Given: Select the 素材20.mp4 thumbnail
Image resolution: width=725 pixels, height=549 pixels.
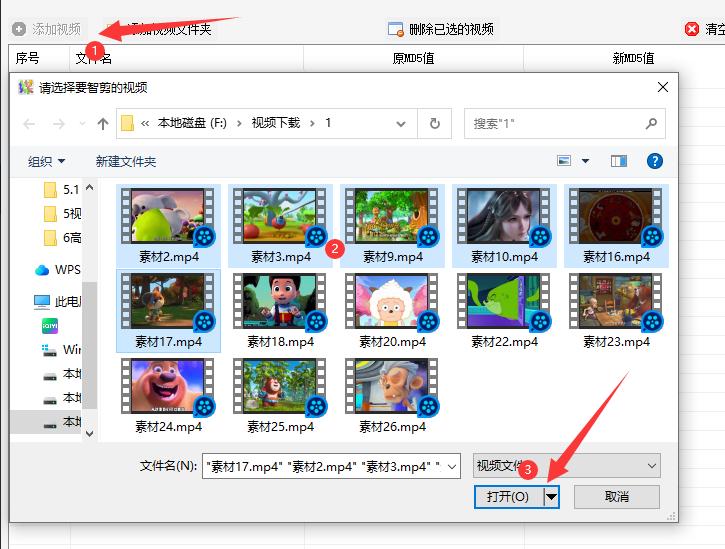Looking at the screenshot, I should pyautogui.click(x=392, y=311).
